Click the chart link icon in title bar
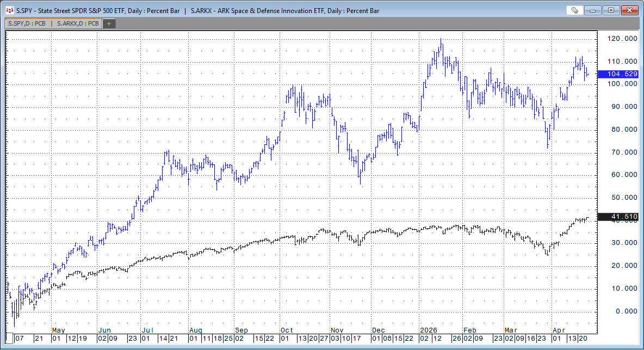 click(x=574, y=10)
